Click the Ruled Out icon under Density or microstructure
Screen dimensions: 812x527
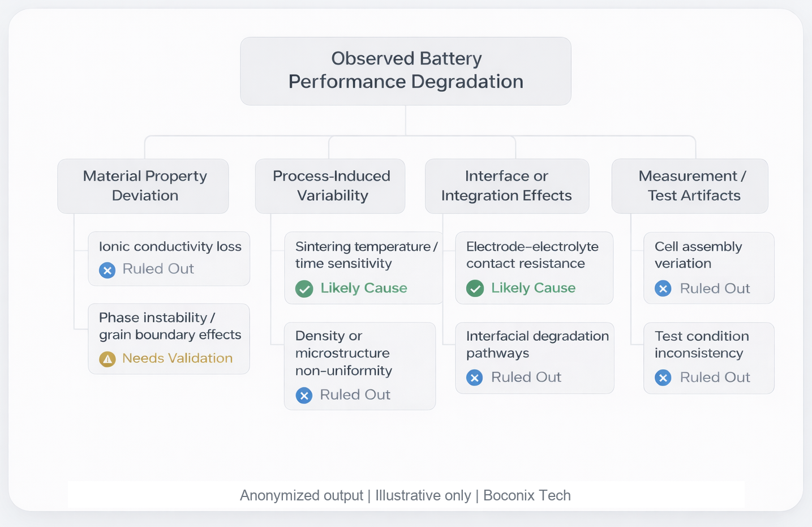pyautogui.click(x=304, y=395)
